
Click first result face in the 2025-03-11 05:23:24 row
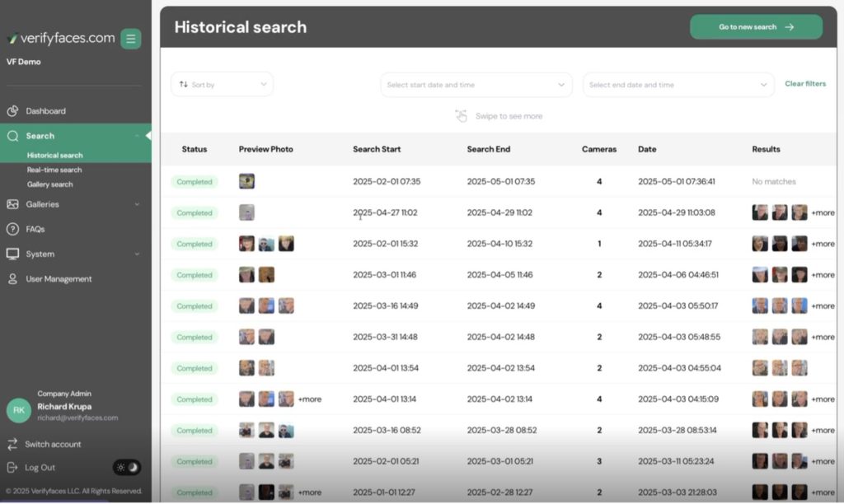[x=760, y=461]
